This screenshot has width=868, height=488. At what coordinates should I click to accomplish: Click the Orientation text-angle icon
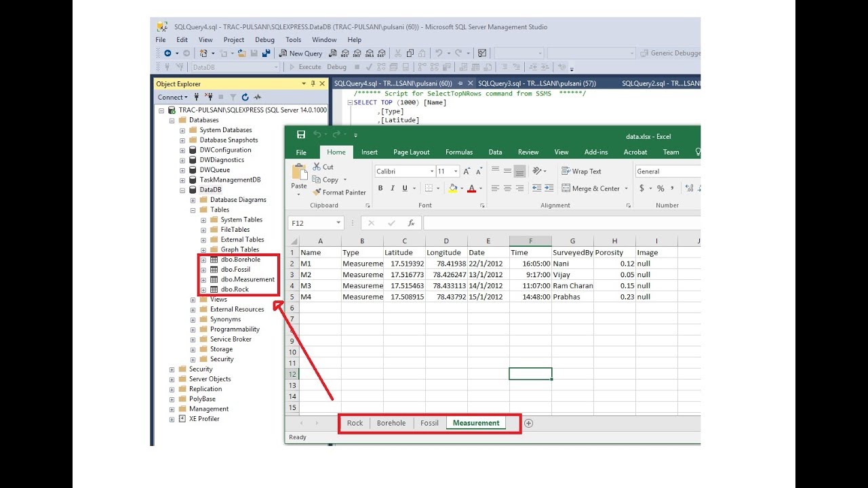(x=538, y=171)
